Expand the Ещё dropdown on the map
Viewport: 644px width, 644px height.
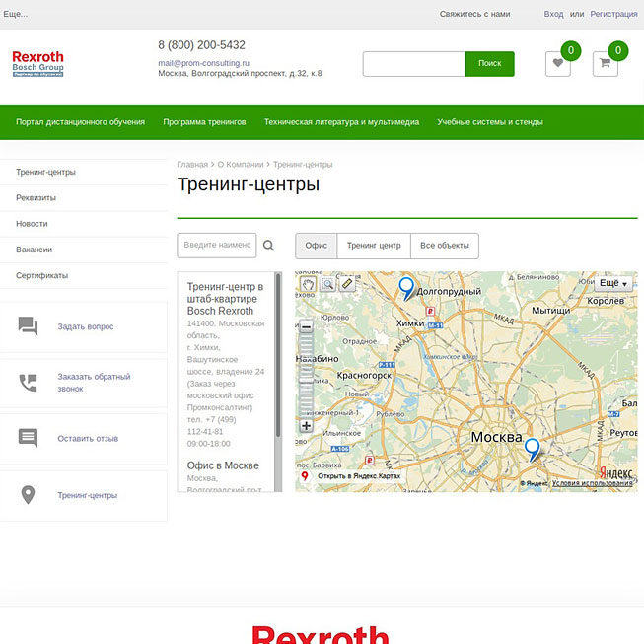[613, 283]
